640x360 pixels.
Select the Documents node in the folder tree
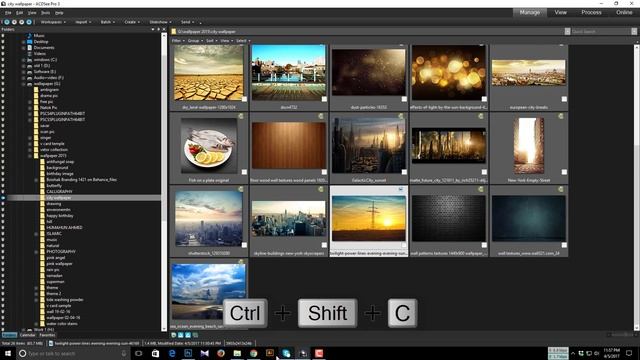coord(44,48)
